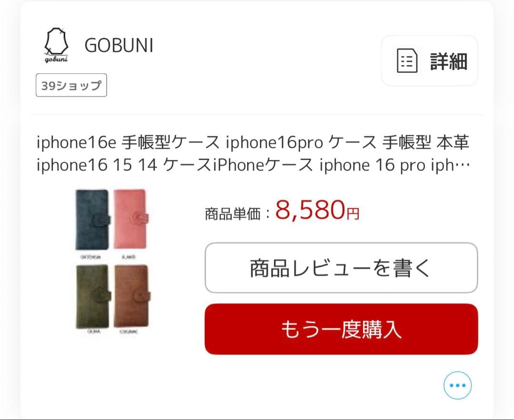Click the product thumbnail of four cases

pyautogui.click(x=112, y=261)
